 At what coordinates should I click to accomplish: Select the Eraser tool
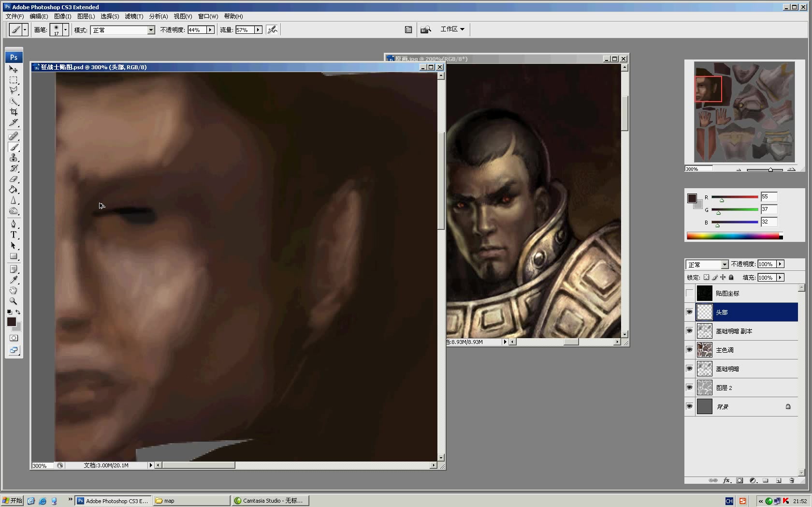click(x=14, y=179)
